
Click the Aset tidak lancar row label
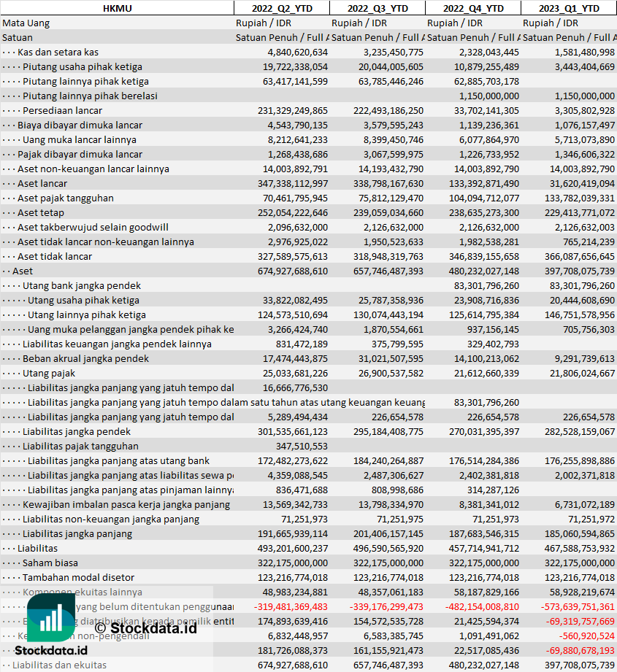(55, 256)
